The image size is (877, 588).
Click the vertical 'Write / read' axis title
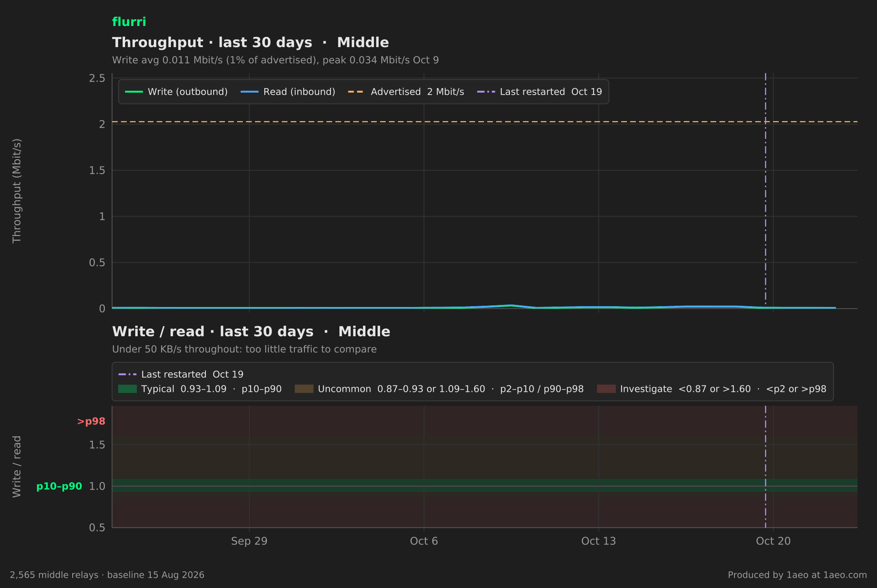[x=17, y=467]
